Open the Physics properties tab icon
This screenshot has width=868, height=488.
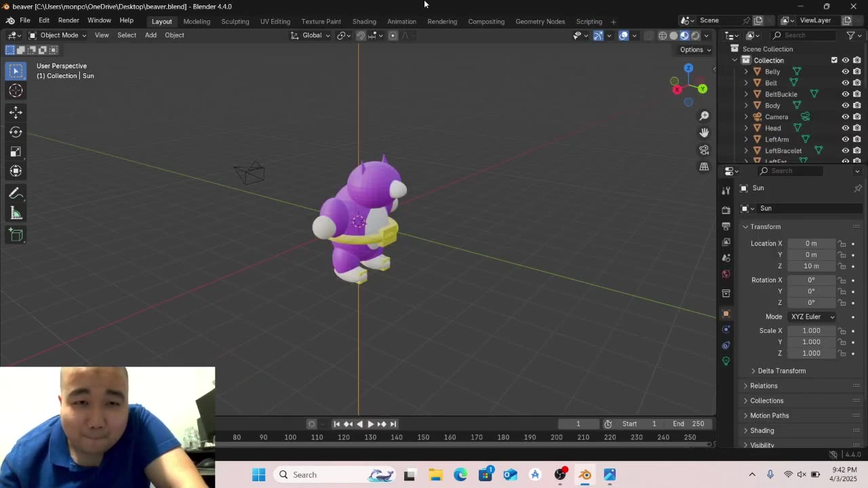(726, 329)
